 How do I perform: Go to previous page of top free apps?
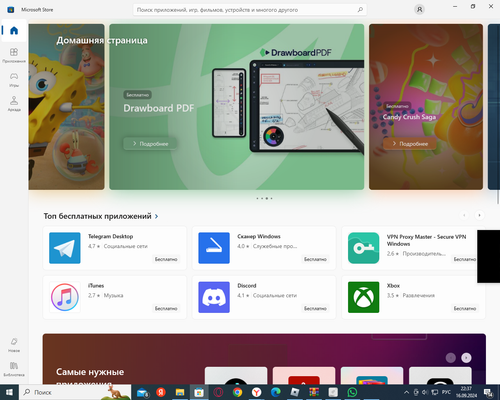pyautogui.click(x=464, y=215)
